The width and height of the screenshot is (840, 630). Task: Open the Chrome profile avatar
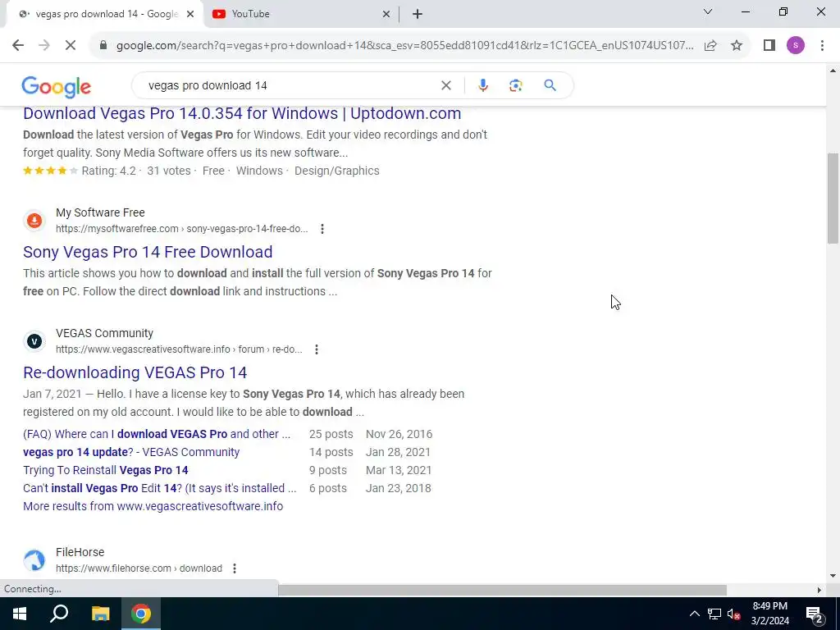(796, 45)
